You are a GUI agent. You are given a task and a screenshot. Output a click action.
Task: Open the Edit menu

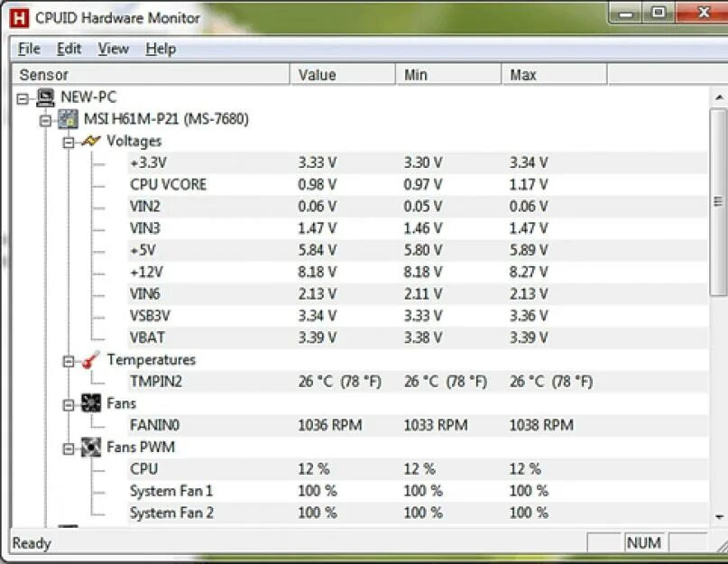pyautogui.click(x=69, y=49)
